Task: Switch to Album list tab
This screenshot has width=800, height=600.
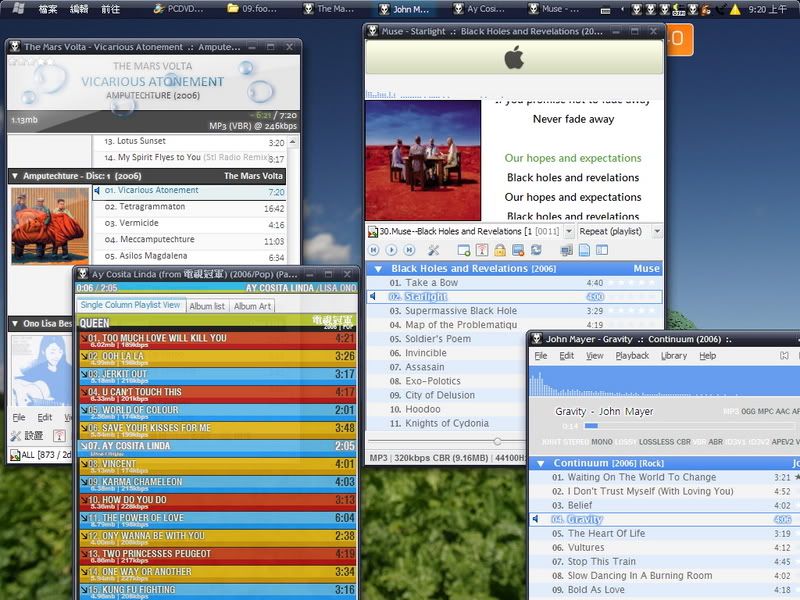Action: point(207,306)
